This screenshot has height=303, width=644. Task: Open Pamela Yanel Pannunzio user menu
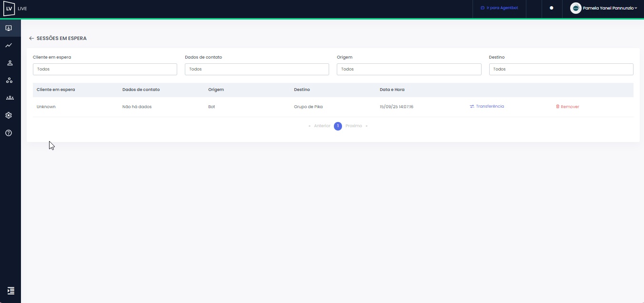click(x=610, y=8)
